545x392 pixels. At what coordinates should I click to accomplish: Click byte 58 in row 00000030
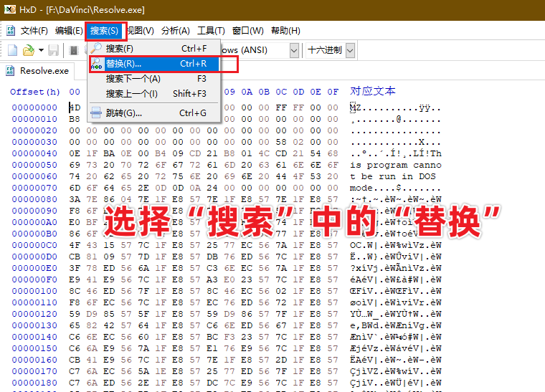coord(281,142)
